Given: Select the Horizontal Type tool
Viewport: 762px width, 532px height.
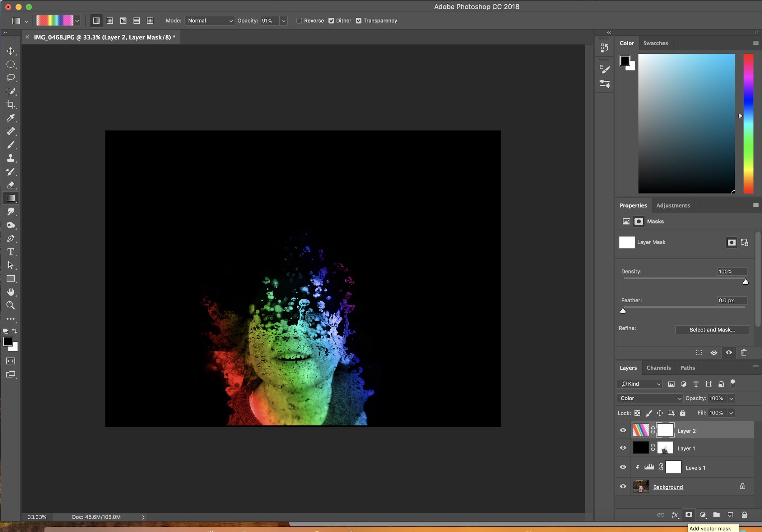Looking at the screenshot, I should click(11, 252).
